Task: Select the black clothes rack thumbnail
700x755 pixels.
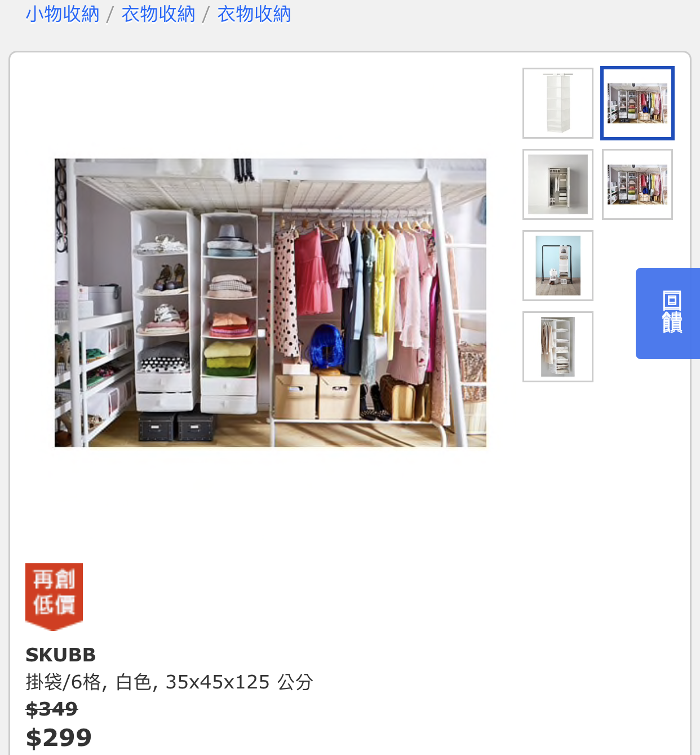Action: 558,266
